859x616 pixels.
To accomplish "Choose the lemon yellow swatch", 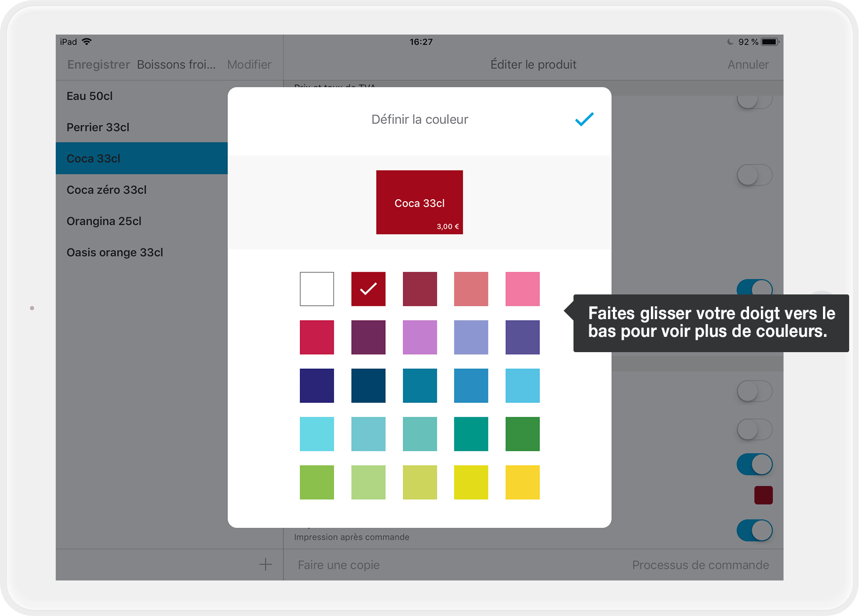I will tap(471, 482).
